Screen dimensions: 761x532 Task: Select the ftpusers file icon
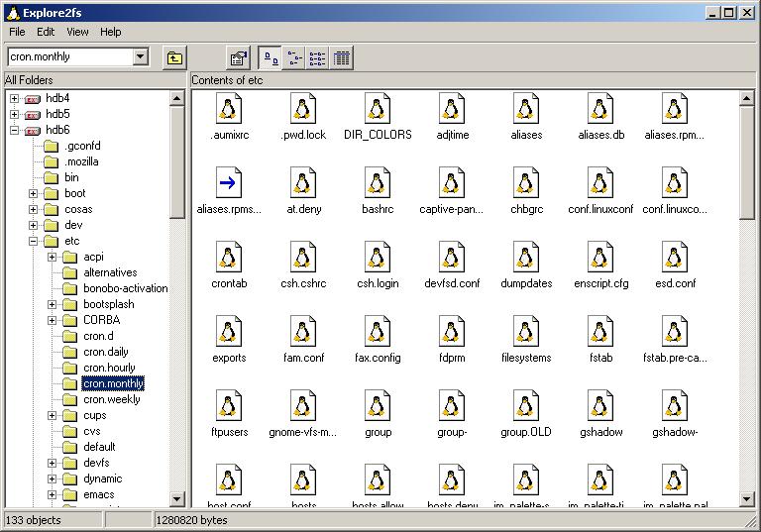[x=229, y=405]
